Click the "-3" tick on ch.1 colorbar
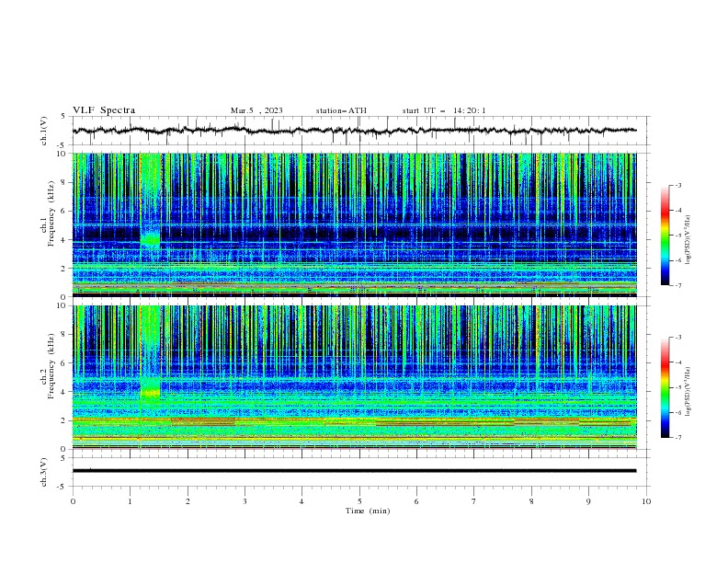Viewport: 728px width, 563px height. (678, 186)
